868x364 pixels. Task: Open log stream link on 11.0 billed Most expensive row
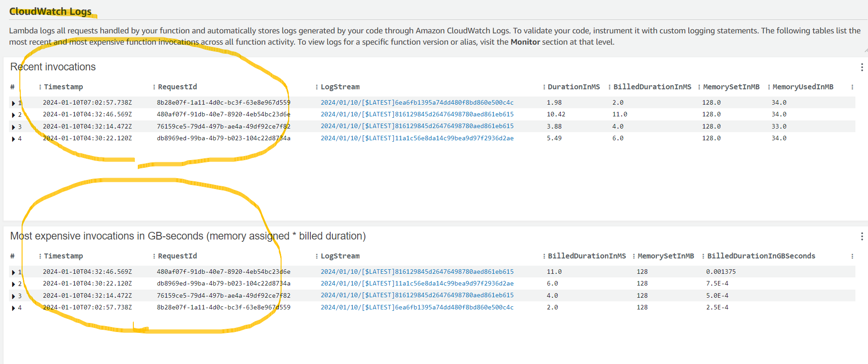pos(417,272)
